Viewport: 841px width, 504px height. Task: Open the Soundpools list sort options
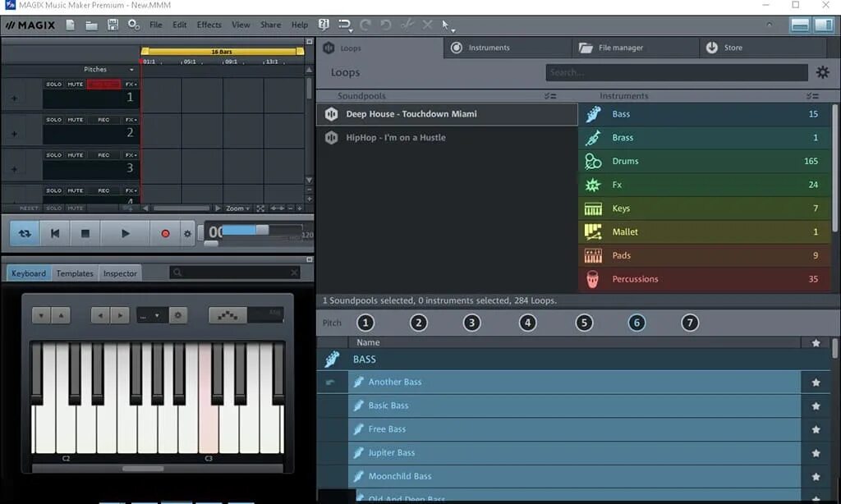[x=549, y=96]
